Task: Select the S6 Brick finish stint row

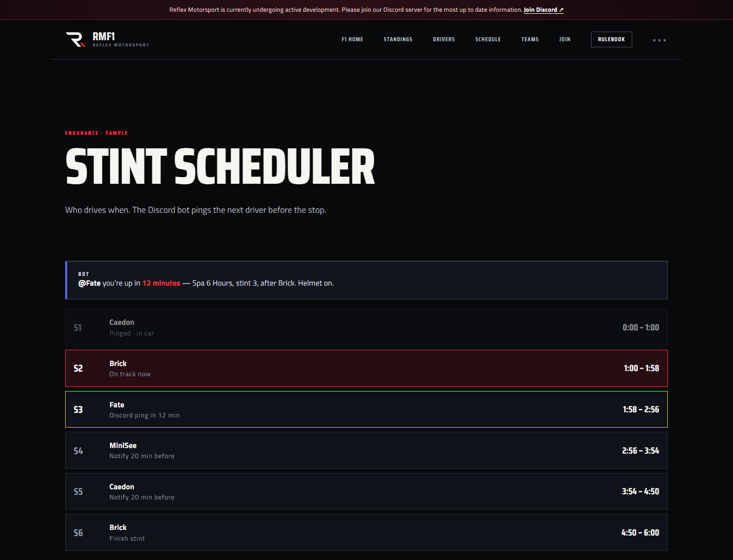Action: click(x=366, y=533)
